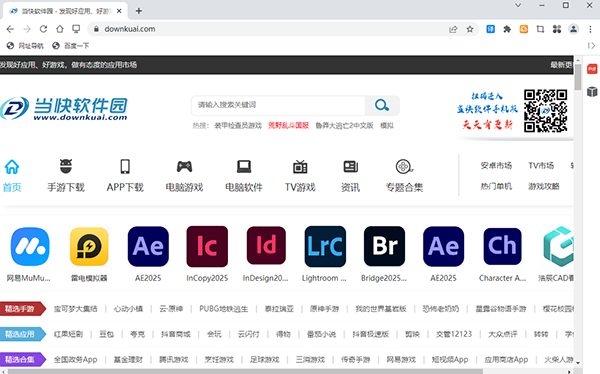
Task: Reload the page with the refresh icon
Action: [43, 29]
